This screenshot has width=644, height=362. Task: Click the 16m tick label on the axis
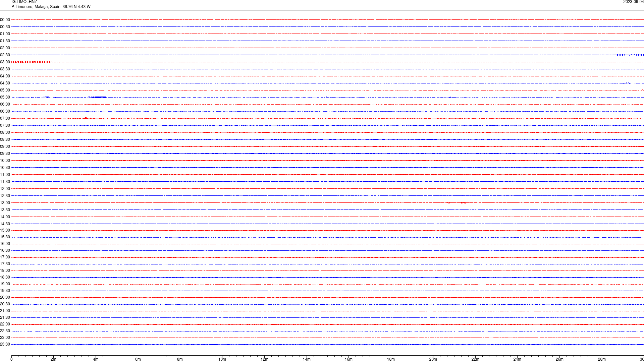(348, 359)
